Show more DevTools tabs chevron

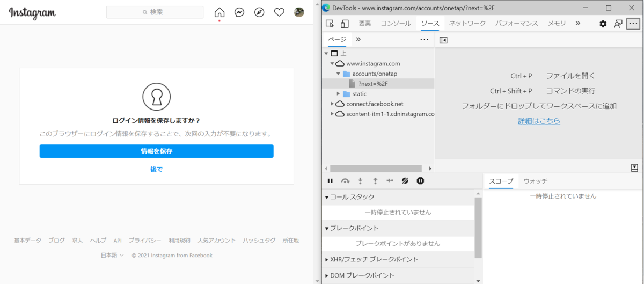click(578, 24)
